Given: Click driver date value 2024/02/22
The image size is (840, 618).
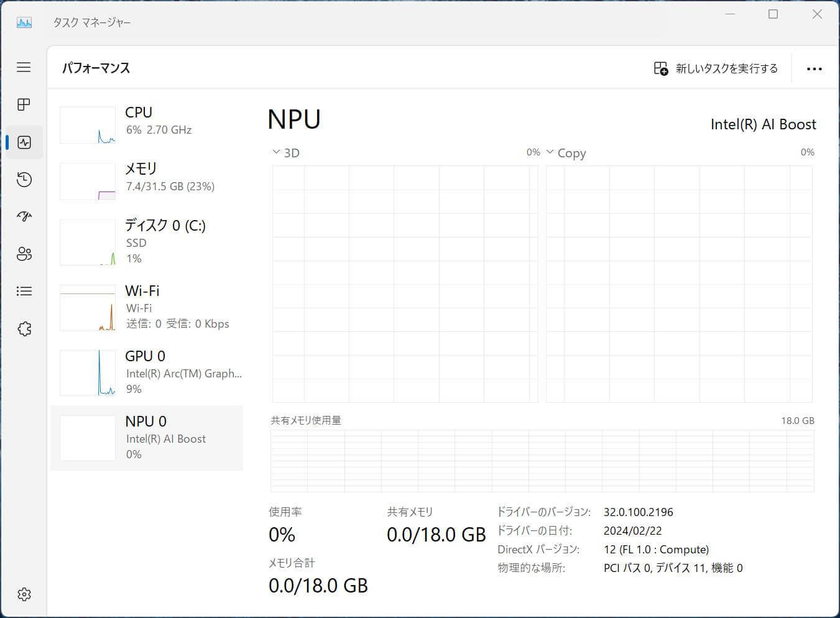Looking at the screenshot, I should [x=632, y=531].
